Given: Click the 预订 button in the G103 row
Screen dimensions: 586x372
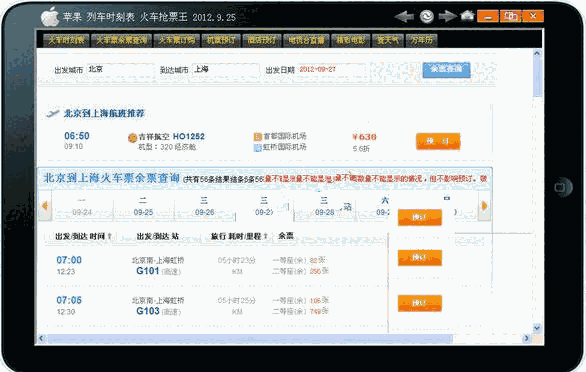Looking at the screenshot, I should coord(420,303).
